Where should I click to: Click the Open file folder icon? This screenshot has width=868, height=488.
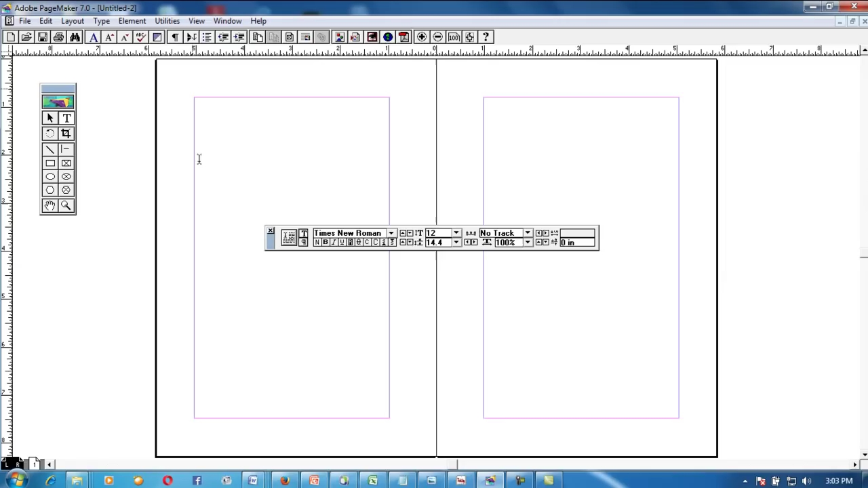click(x=26, y=37)
